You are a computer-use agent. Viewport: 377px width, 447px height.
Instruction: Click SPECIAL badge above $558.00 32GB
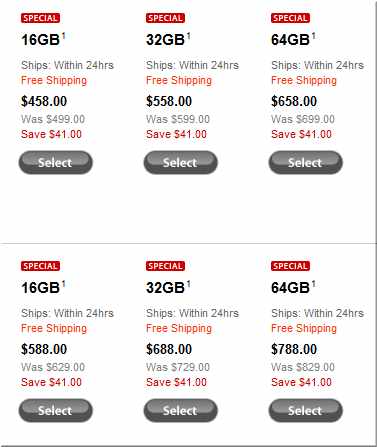tap(165, 18)
